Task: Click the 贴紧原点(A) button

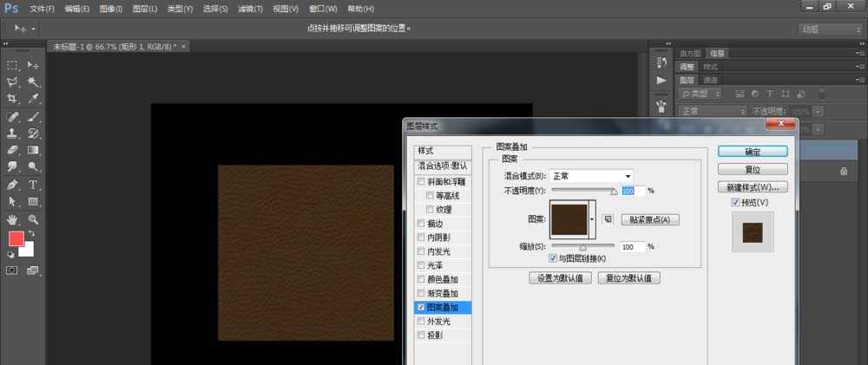Action: pos(650,219)
